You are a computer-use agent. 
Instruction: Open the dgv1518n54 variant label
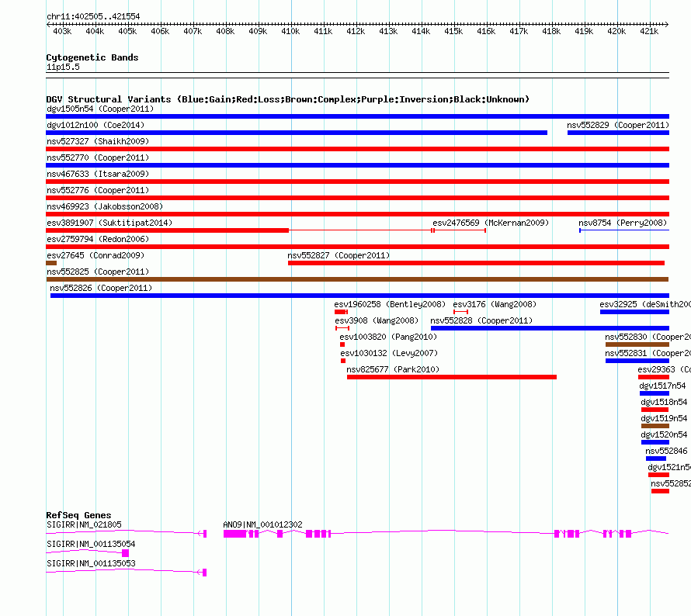[x=664, y=402]
